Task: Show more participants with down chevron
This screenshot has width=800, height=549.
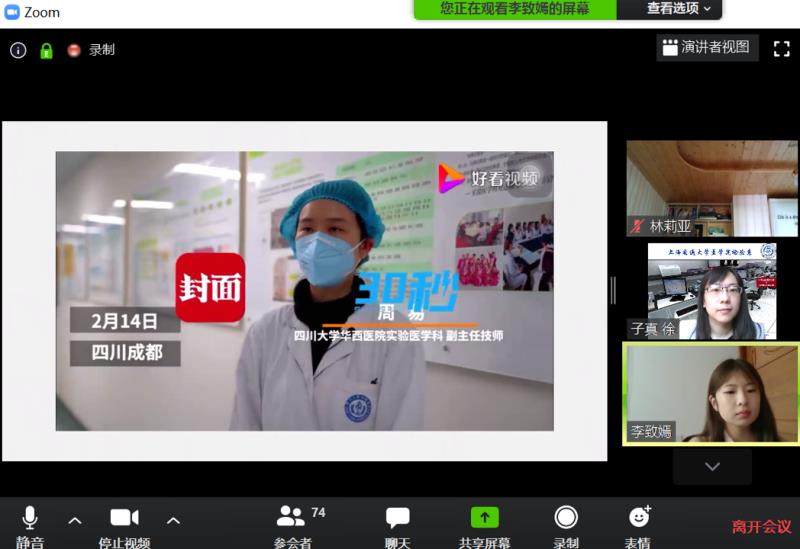Action: click(712, 466)
